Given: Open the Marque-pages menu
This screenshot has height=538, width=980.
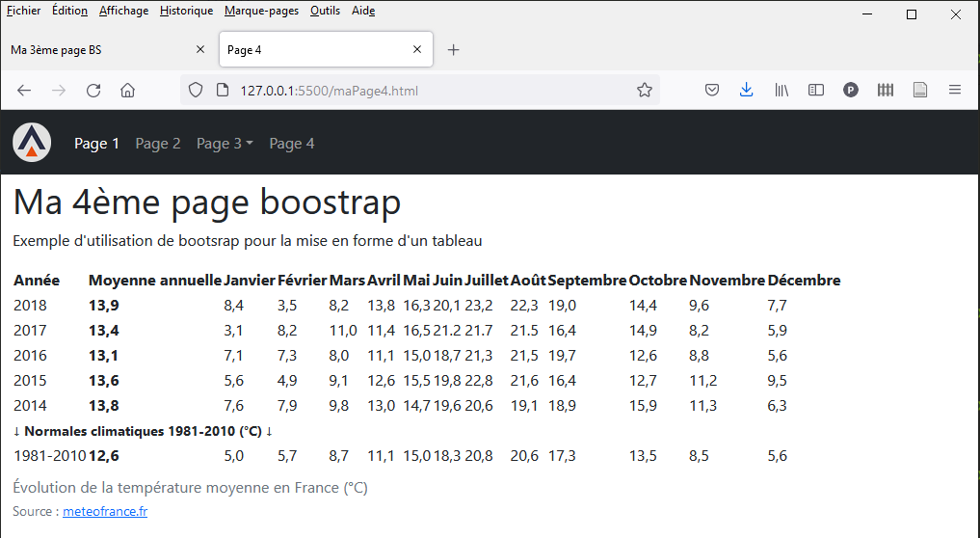Looking at the screenshot, I should [261, 11].
